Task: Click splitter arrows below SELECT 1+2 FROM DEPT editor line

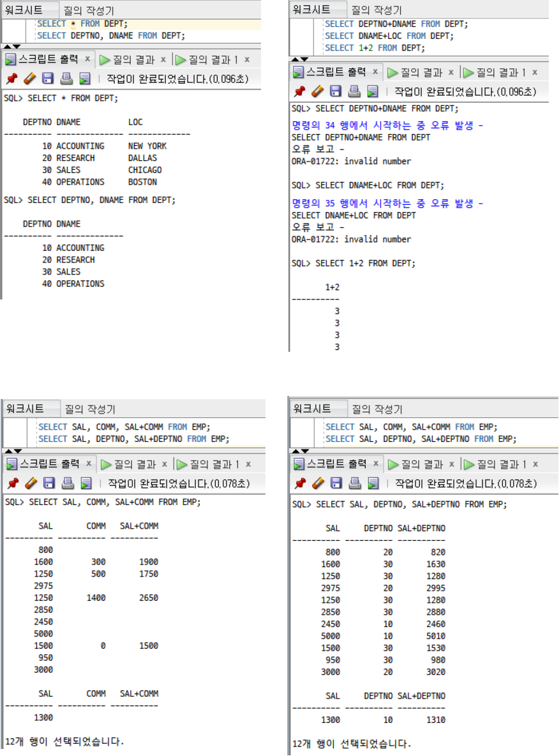Action: point(300,59)
